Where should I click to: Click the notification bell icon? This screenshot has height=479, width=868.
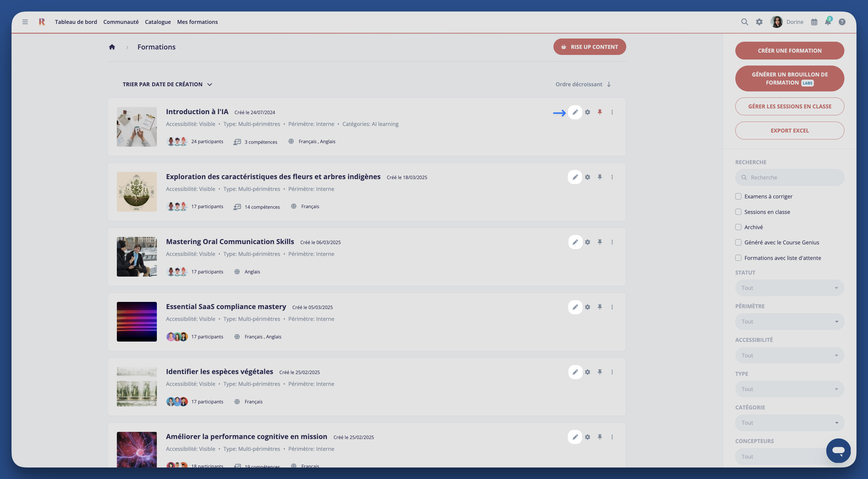coord(828,22)
